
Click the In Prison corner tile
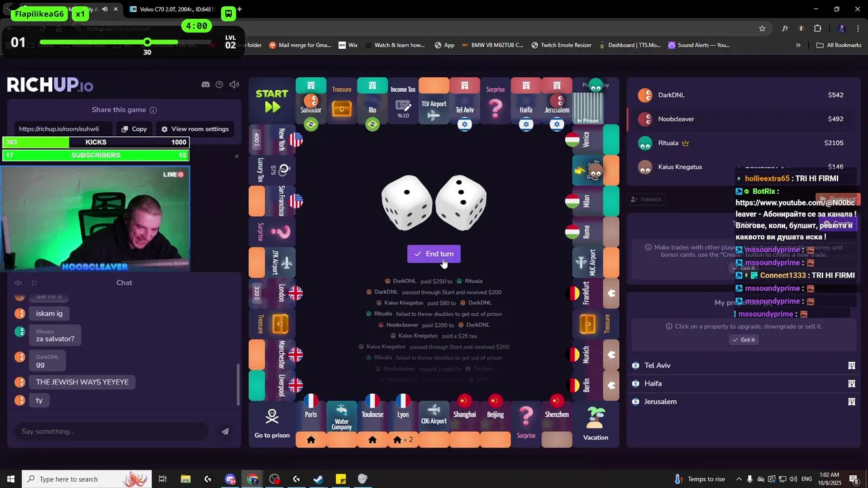(595, 101)
